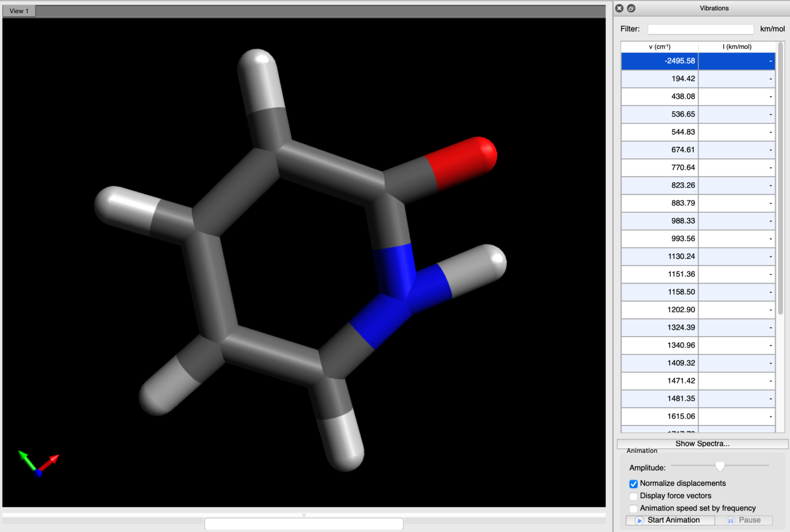
Task: Toggle Display force vectors checkbox
Action: pyautogui.click(x=634, y=496)
